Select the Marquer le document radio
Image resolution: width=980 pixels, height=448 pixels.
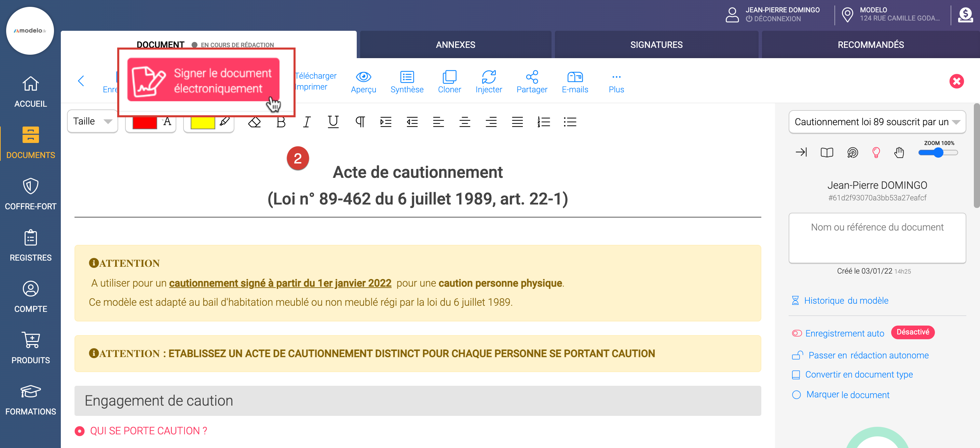click(796, 395)
